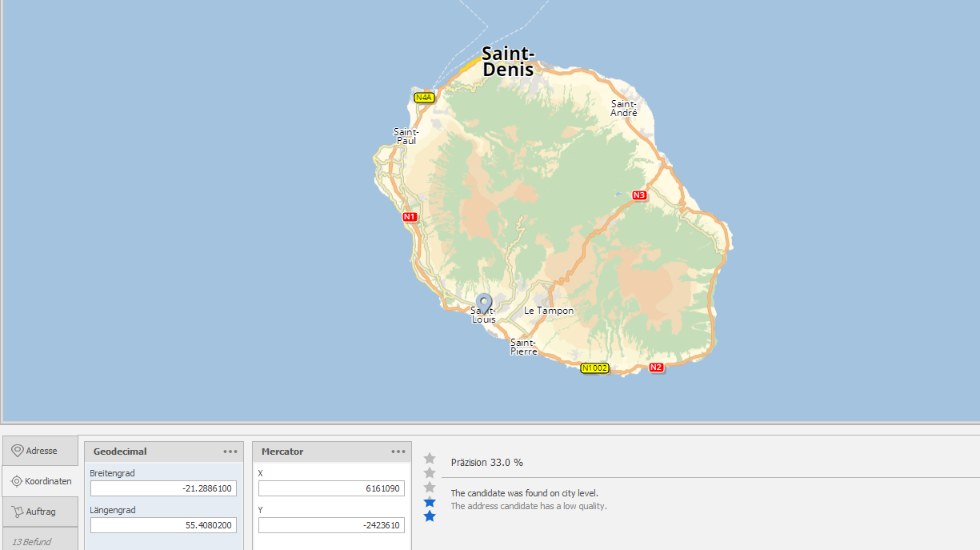Click the map pin at Saint-Louis
Screen dimensions: 980x550
coord(483,304)
